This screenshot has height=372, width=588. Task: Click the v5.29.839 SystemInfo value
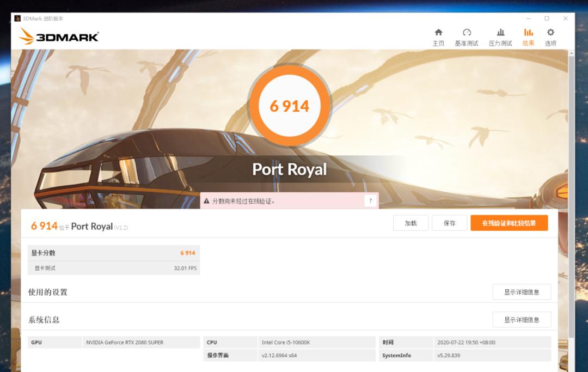[x=449, y=356]
